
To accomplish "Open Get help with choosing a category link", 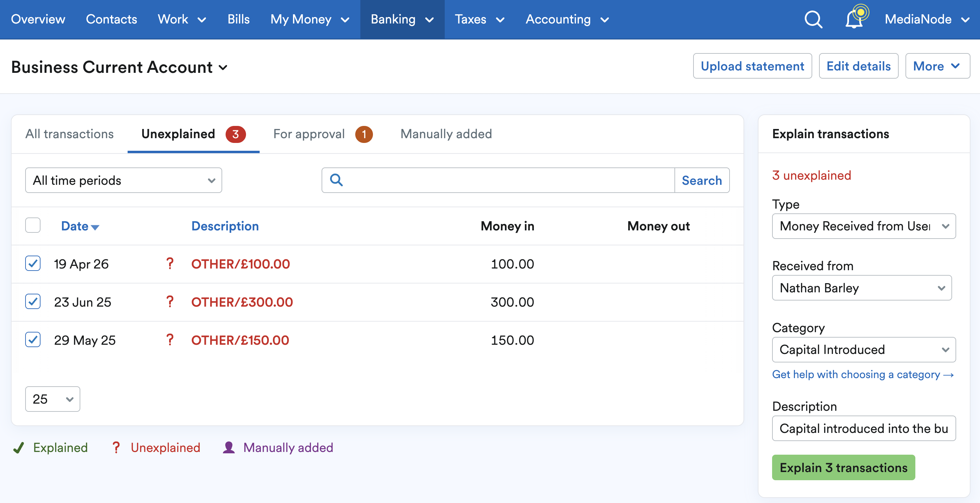I will [x=863, y=374].
